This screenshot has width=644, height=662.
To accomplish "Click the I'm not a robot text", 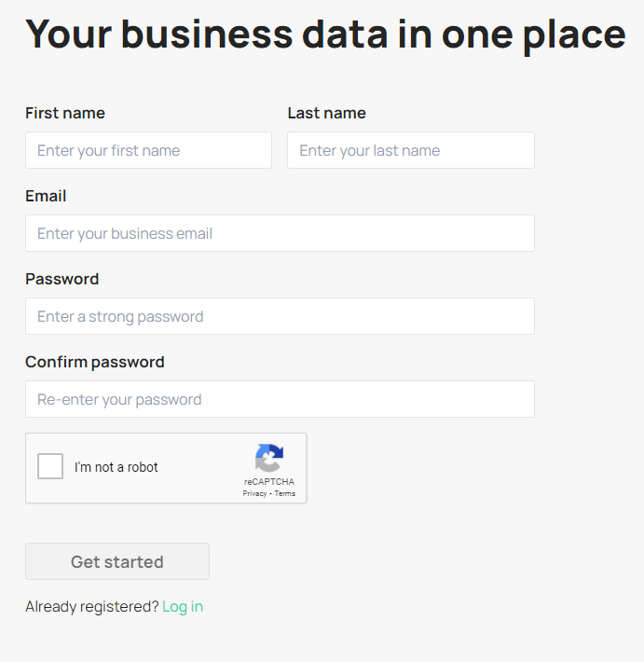I will coord(116,467).
